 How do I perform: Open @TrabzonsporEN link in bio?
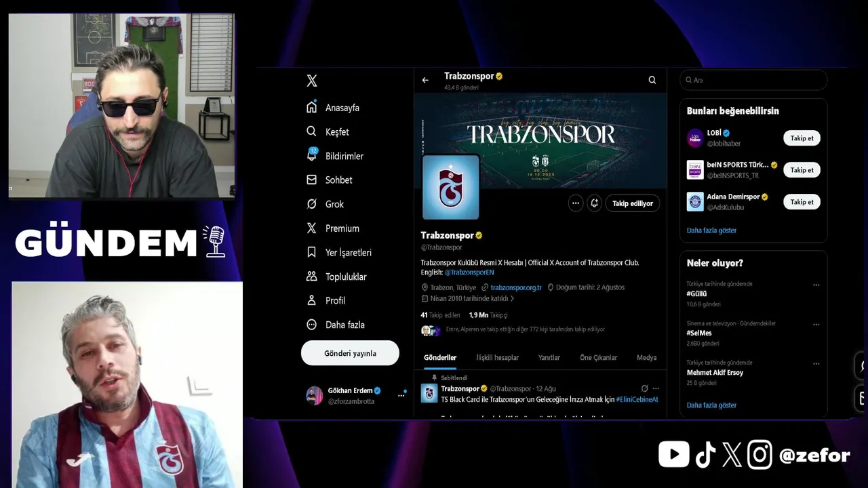tap(469, 272)
